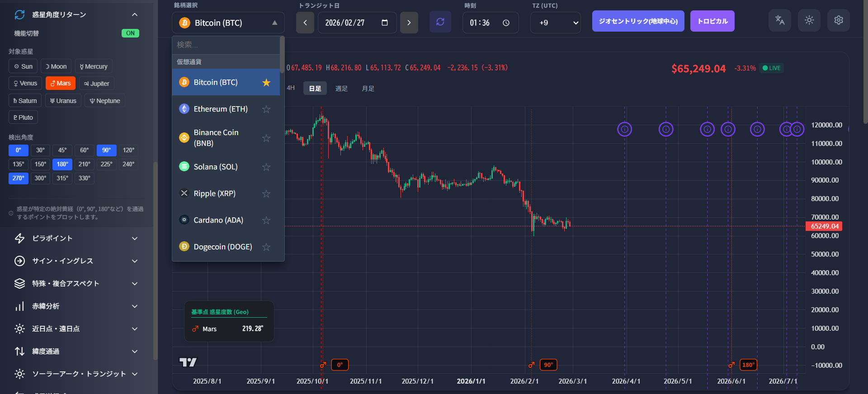Toggle Moon planet selection
This screenshot has height=394, width=868.
[x=56, y=66]
